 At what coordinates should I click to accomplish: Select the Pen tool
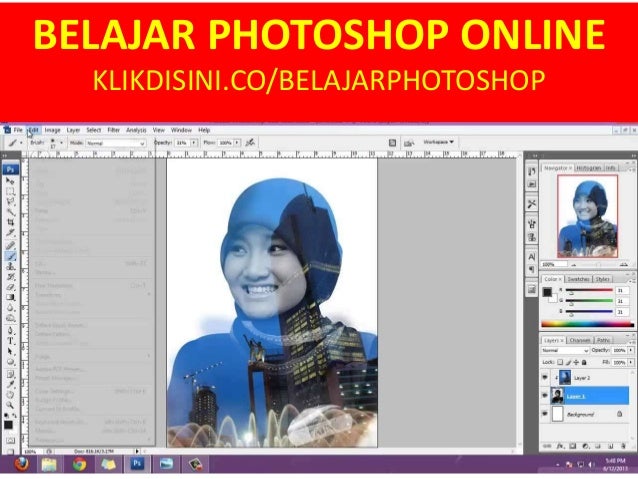coord(11,330)
